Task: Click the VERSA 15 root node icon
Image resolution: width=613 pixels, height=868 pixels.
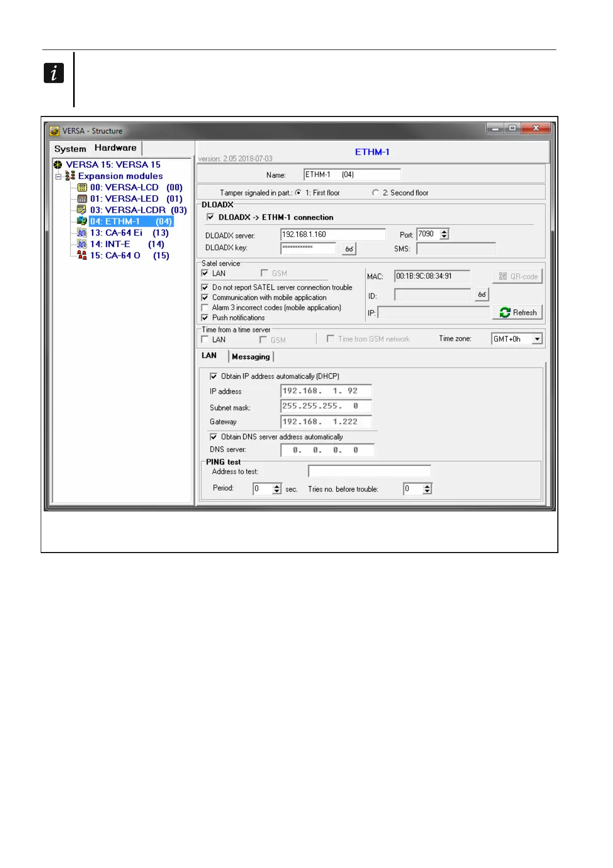Action: [58, 165]
